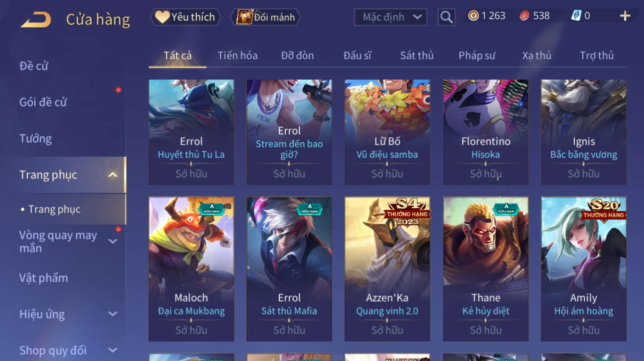This screenshot has width=644, height=361.
Task: Click the red ruby currency icon
Action: 524,16
